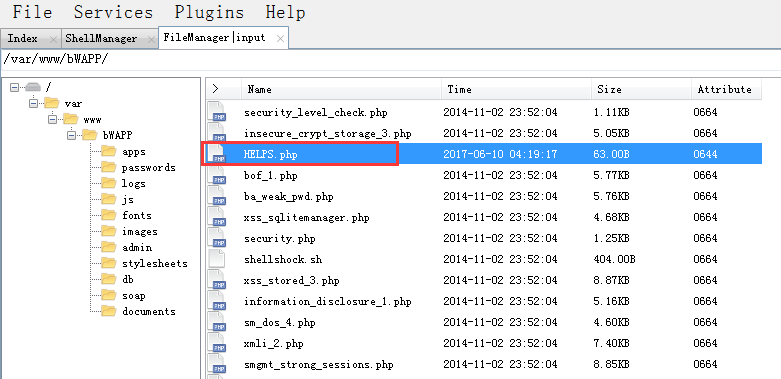The height and width of the screenshot is (379, 781).
Task: Select file name xmli_2.php
Action: (x=273, y=344)
